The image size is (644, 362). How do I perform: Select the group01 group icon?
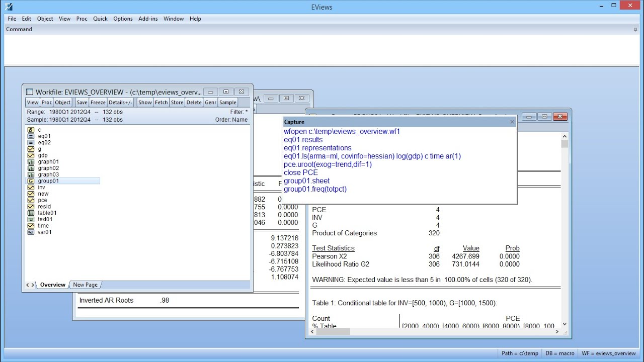(31, 181)
